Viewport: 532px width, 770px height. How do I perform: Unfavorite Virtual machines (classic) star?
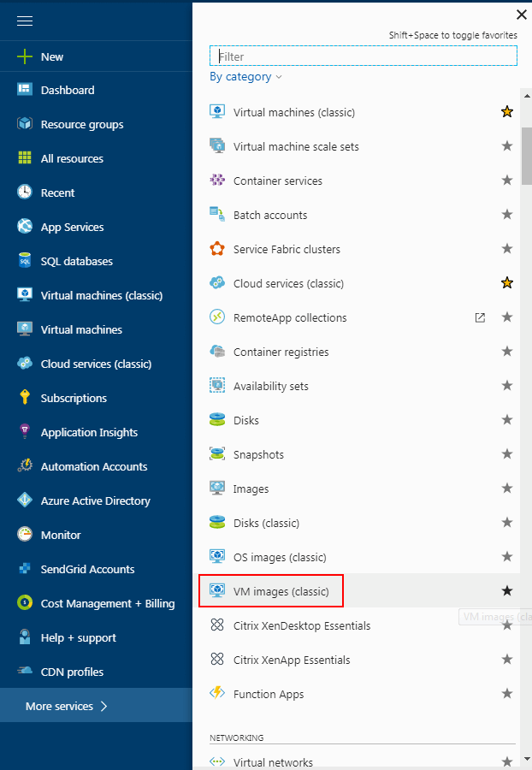(506, 112)
